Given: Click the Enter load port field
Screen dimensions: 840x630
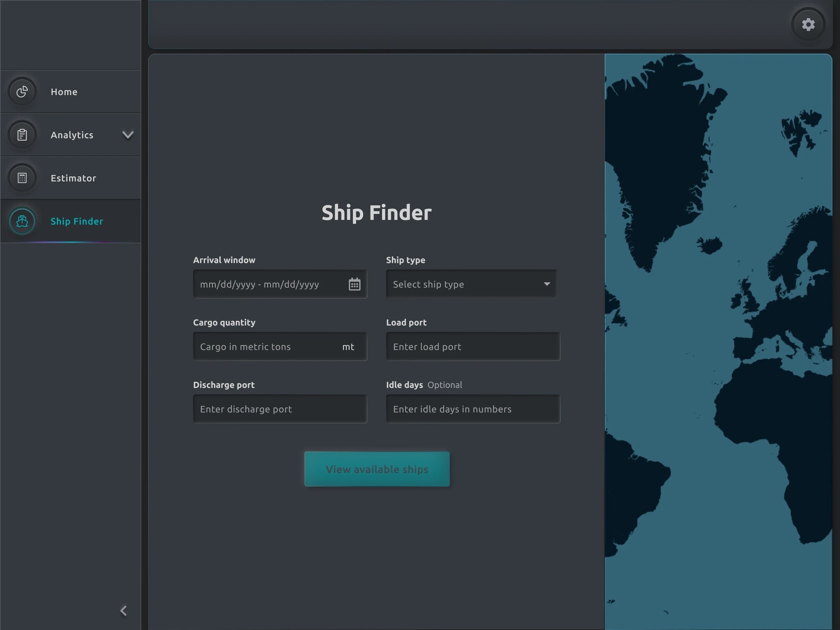Looking at the screenshot, I should (473, 347).
